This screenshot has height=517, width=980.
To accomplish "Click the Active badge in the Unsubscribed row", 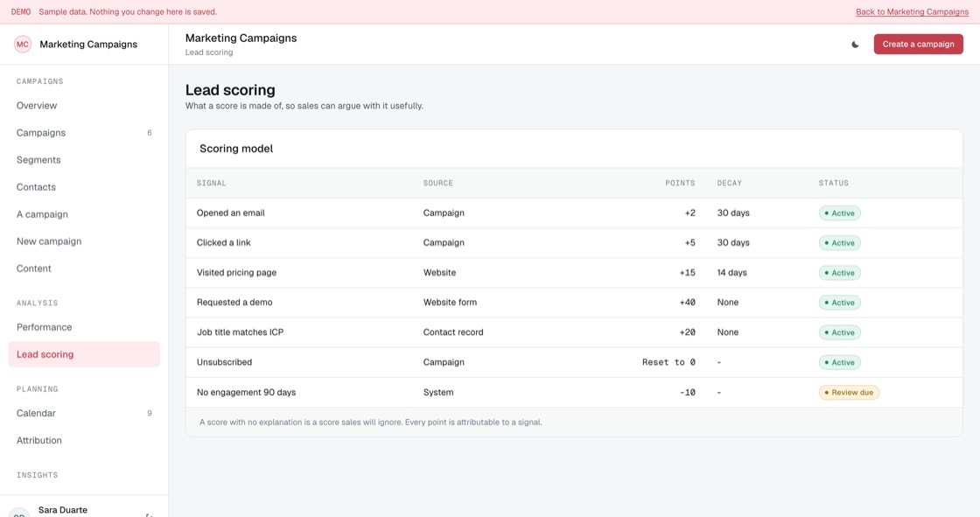I will [839, 362].
